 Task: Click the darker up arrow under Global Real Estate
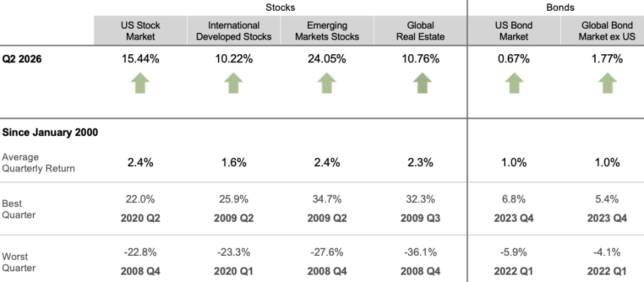(422, 83)
